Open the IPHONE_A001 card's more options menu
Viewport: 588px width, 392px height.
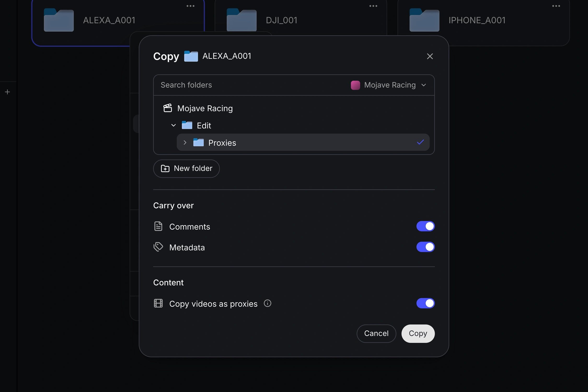[x=556, y=6]
